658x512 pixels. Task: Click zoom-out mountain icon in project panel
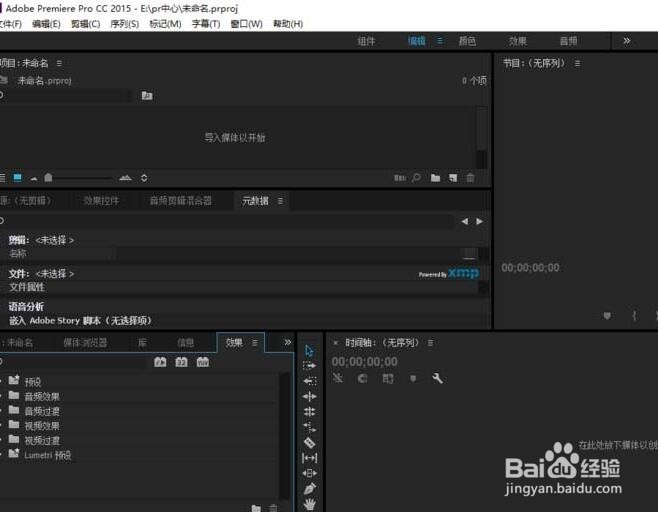(34, 179)
